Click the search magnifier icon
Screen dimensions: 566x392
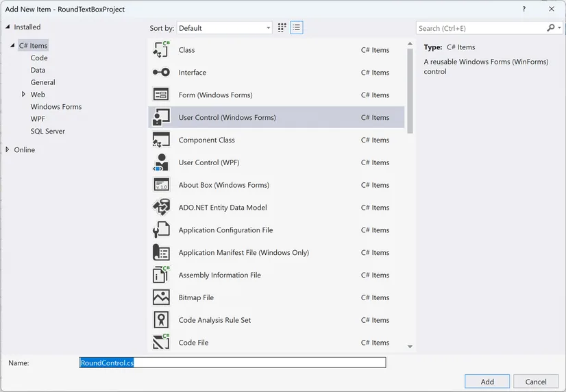click(550, 28)
